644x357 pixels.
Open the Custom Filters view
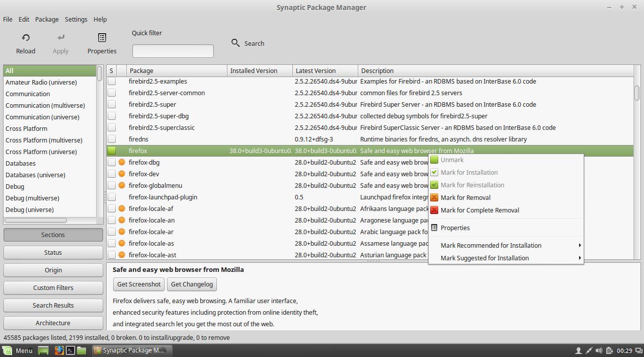[x=53, y=288]
